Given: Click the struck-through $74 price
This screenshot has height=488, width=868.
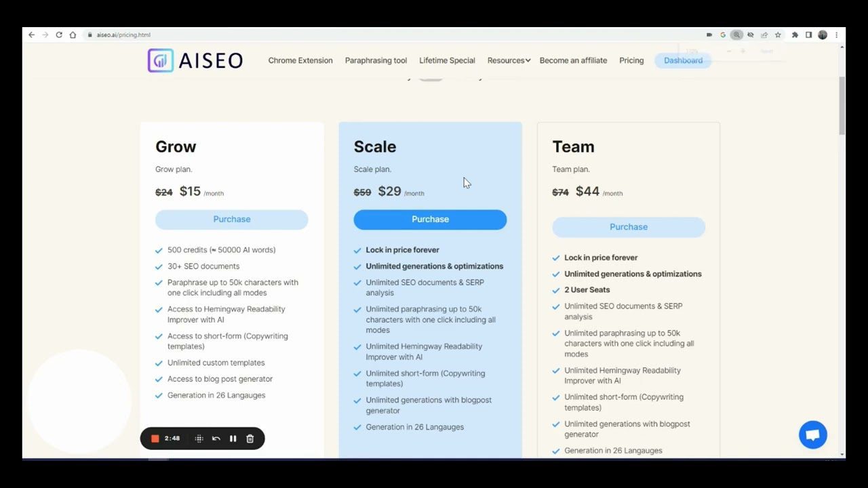Looking at the screenshot, I should click(x=561, y=192).
